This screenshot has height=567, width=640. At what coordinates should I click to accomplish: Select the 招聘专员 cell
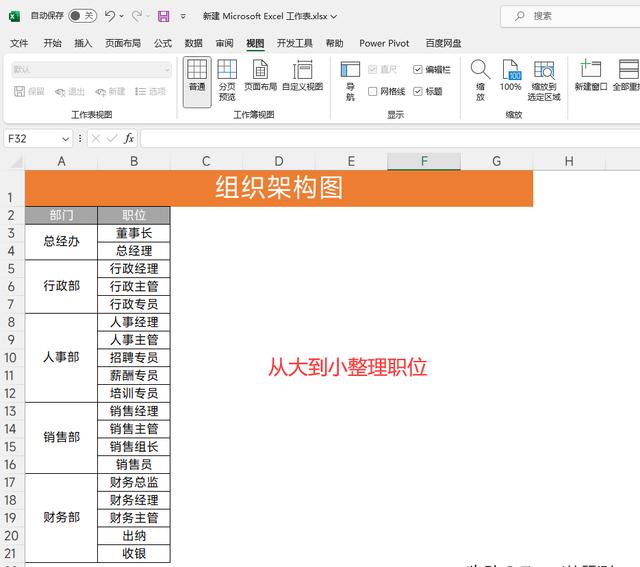[x=134, y=358]
